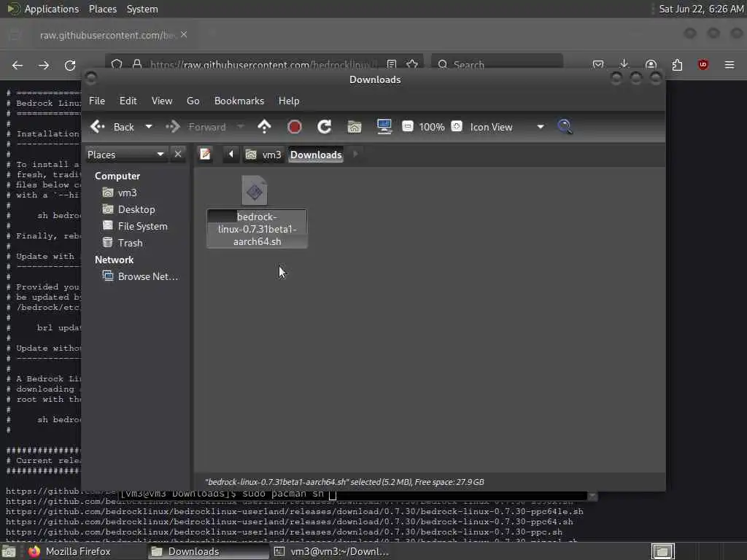Image resolution: width=747 pixels, height=560 pixels.
Task: Open the Firefox hamburger menu
Action: pyautogui.click(x=729, y=64)
